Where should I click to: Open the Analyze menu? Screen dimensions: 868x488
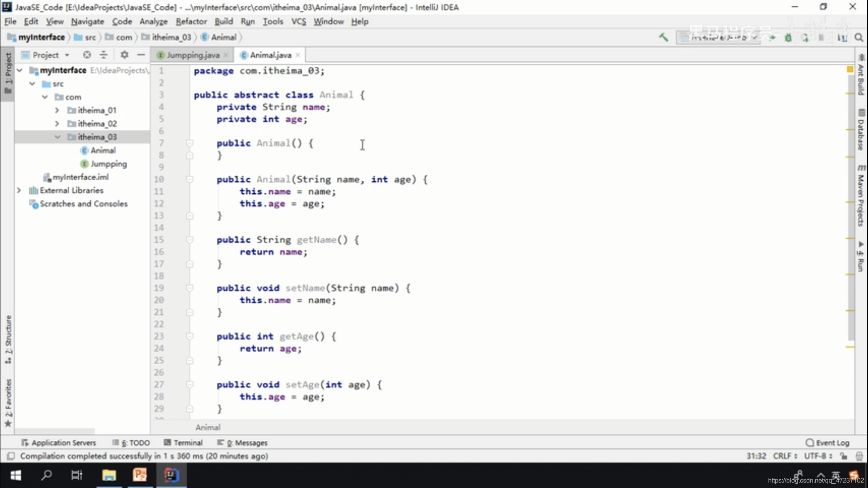(153, 22)
